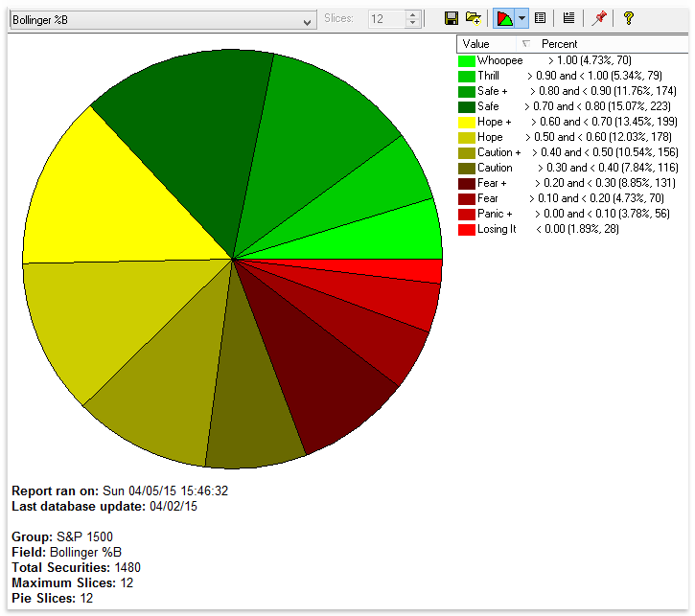Click the Fear + dark maroon swatch
Image resolution: width=695 pixels, height=616 pixels.
[466, 183]
